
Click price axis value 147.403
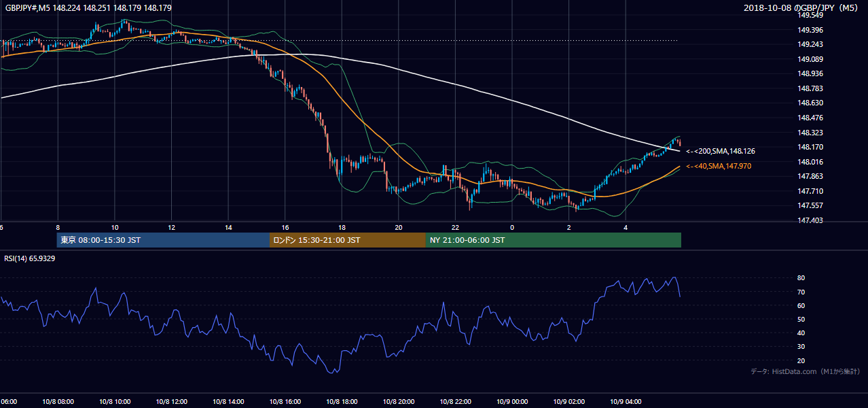pos(810,220)
